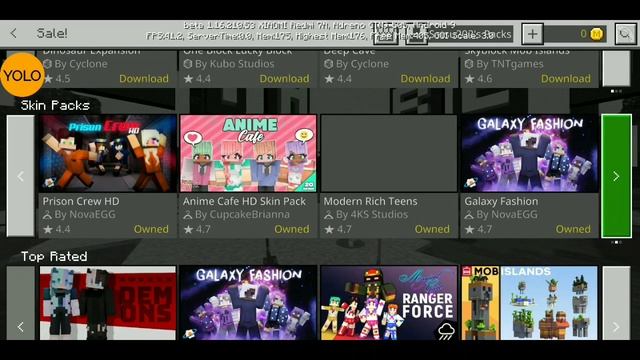Download the Deep Cave pack
Screen dimensions: 640x360
pyautogui.click(x=425, y=78)
